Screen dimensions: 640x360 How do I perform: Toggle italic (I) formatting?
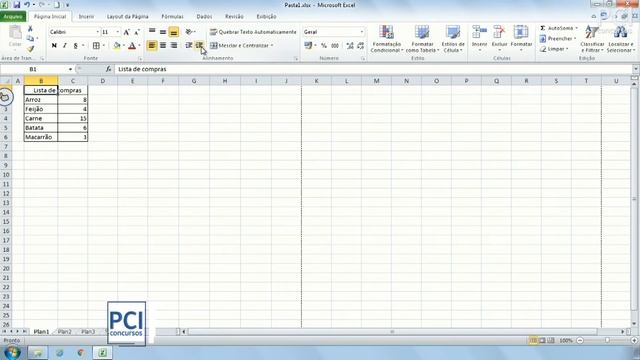pos(64,46)
